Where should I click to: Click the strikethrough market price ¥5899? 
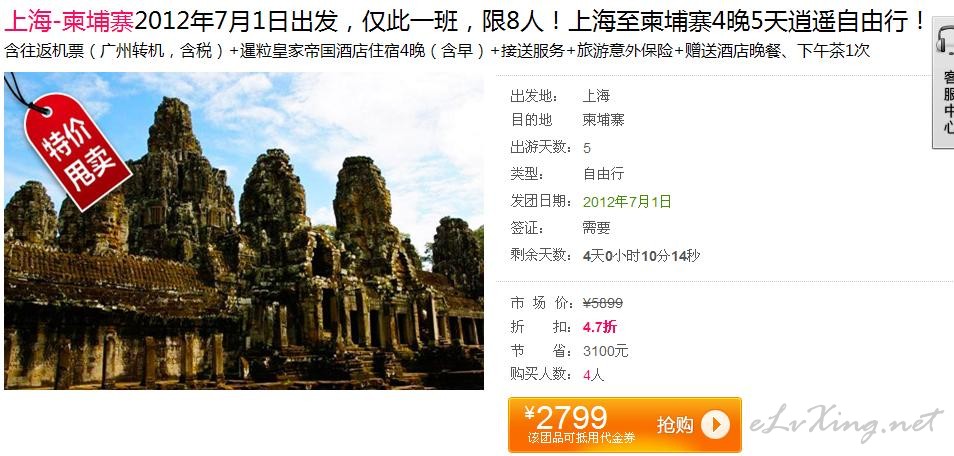(x=602, y=303)
